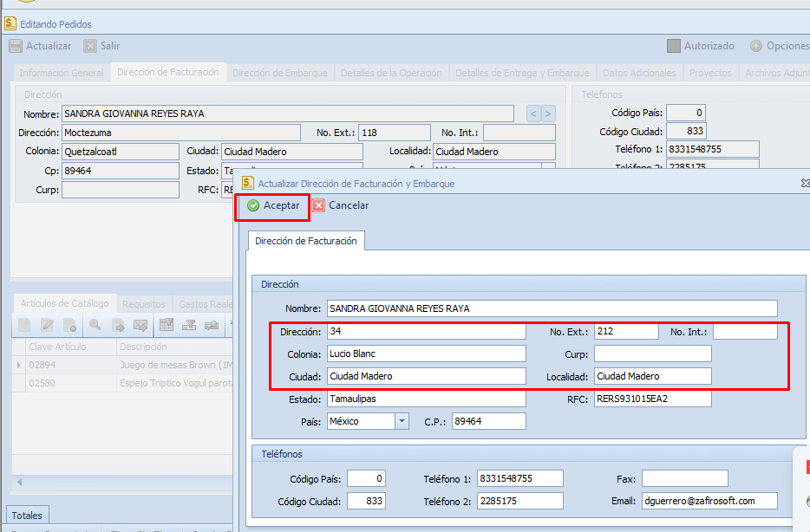Open the País dropdown showing México

point(402,421)
